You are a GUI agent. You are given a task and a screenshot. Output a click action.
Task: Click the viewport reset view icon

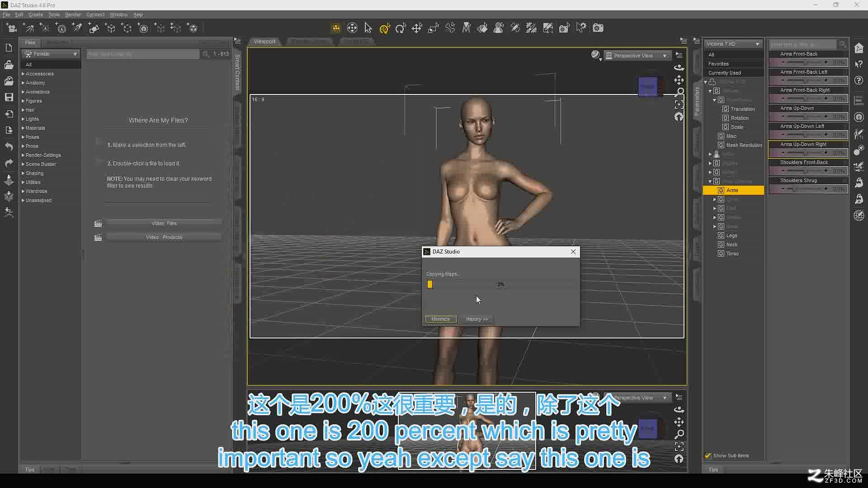pos(679,117)
